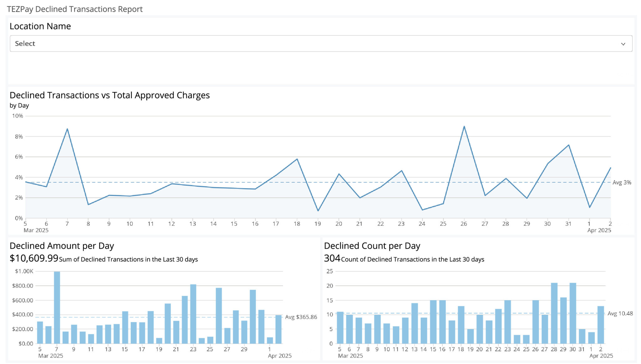Click the $10,609.99 declined sum figure
This screenshot has width=641, height=364.
point(34,258)
